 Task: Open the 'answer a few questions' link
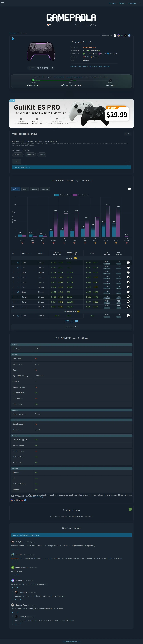(74, 77)
